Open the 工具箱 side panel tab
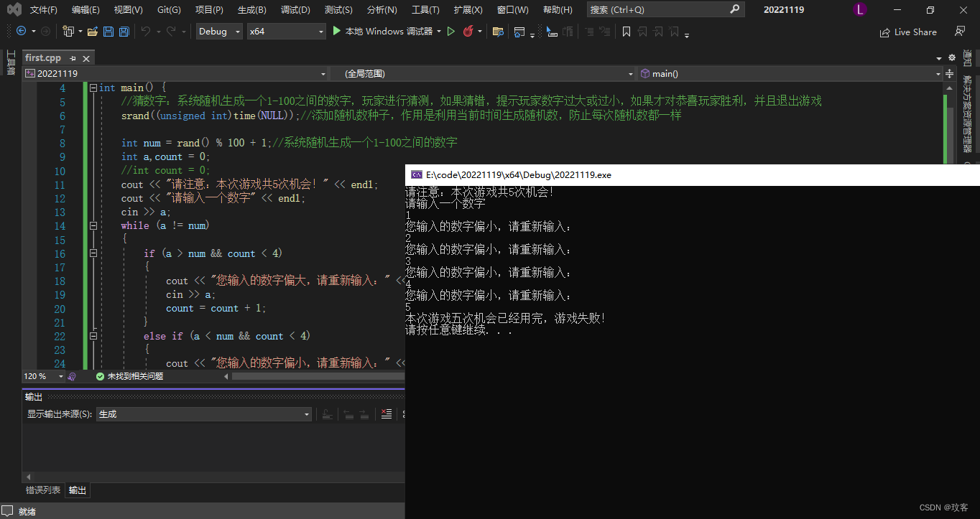 [11, 62]
